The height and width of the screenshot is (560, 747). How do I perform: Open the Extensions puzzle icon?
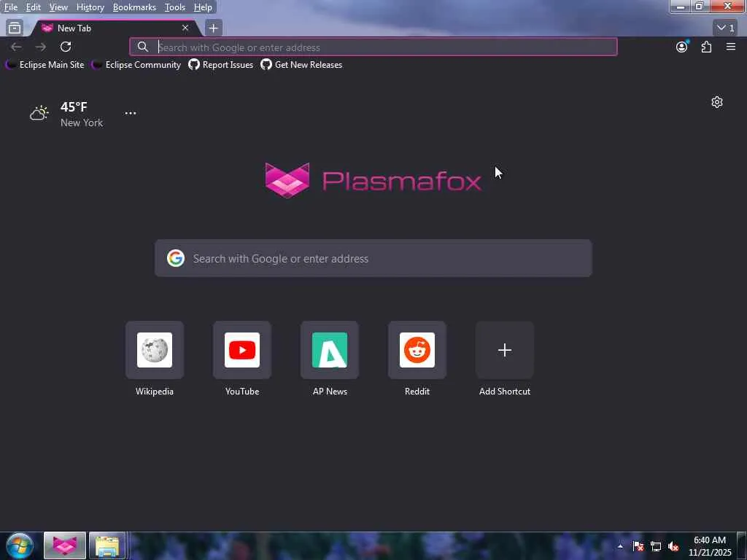pos(706,47)
